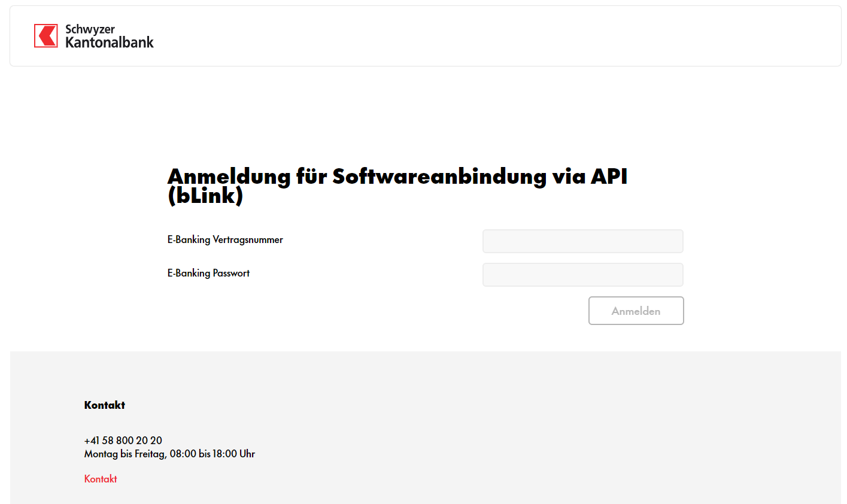Click the Schwyzer Kantonalbank red logo icon
847x504 pixels.
pos(46,36)
